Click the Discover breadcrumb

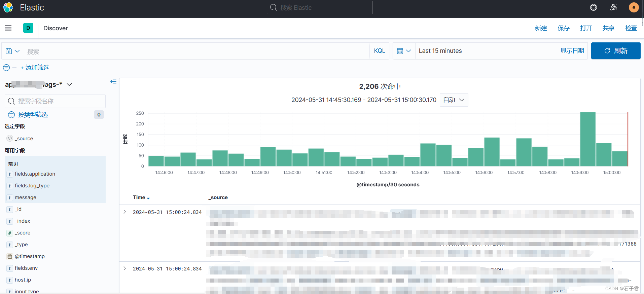tap(56, 28)
